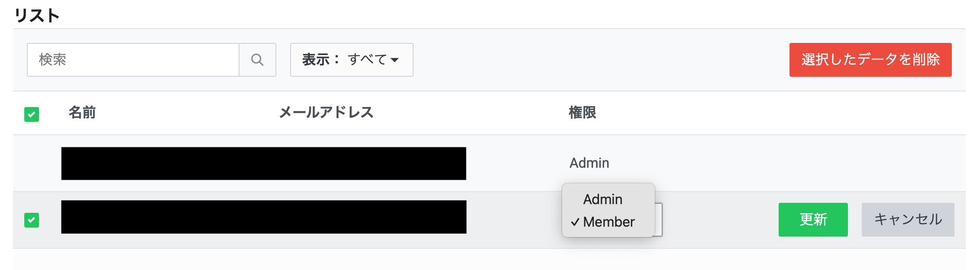Click the green 更新 button

click(813, 220)
